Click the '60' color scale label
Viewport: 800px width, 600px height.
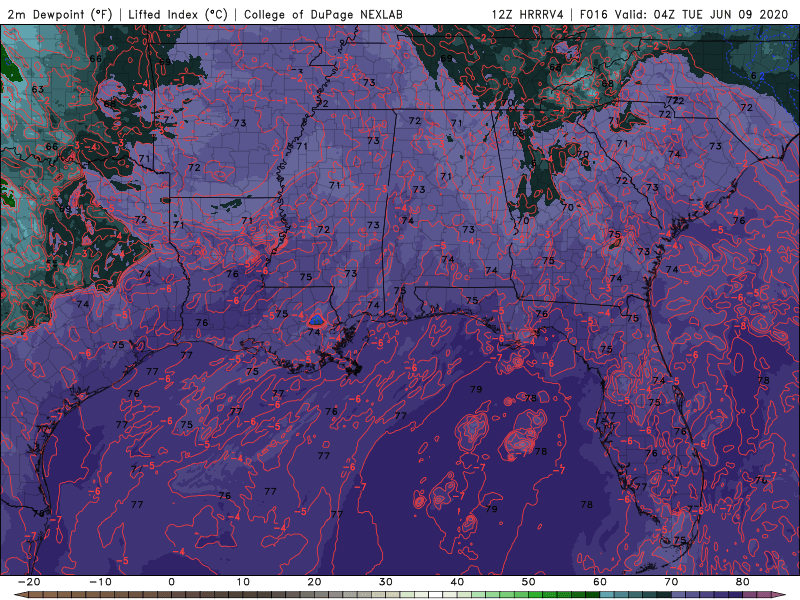pos(600,582)
